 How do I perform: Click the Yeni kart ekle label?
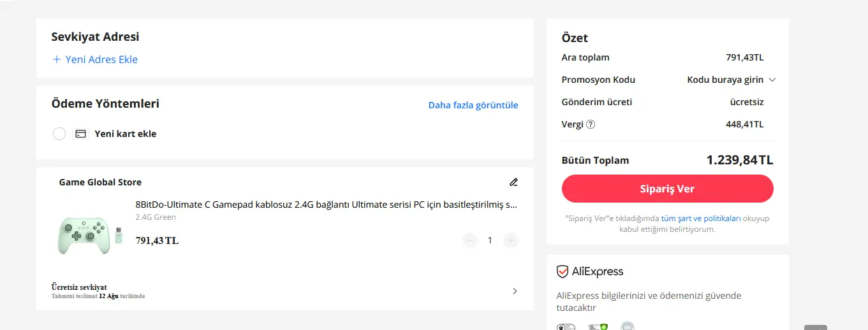(x=125, y=134)
